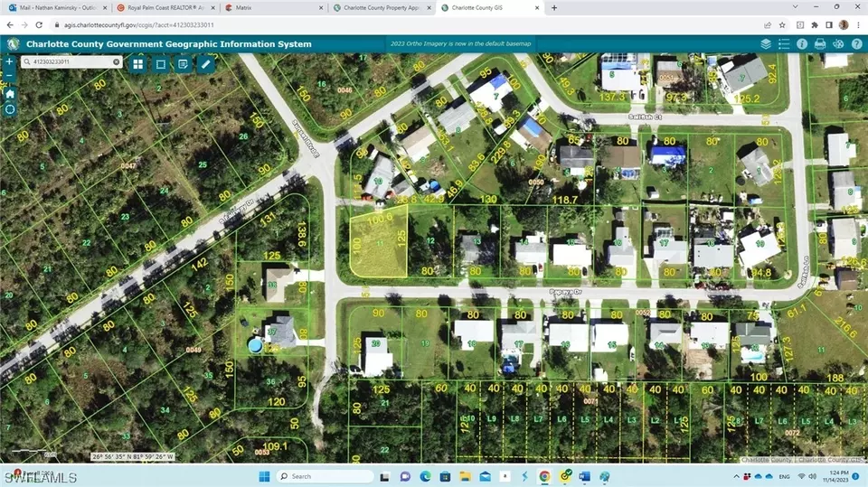
Task: Toggle the browser side panel
Action: pyautogui.click(x=829, y=25)
